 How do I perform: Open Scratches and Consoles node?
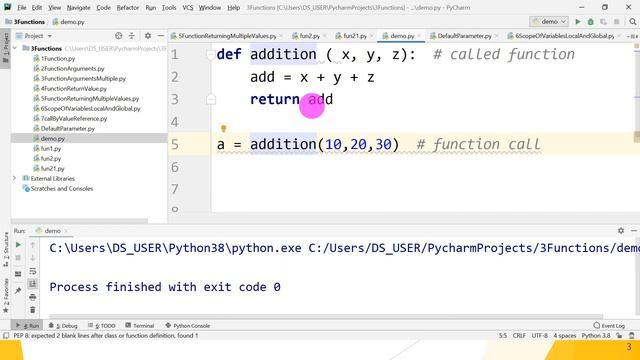(x=61, y=189)
